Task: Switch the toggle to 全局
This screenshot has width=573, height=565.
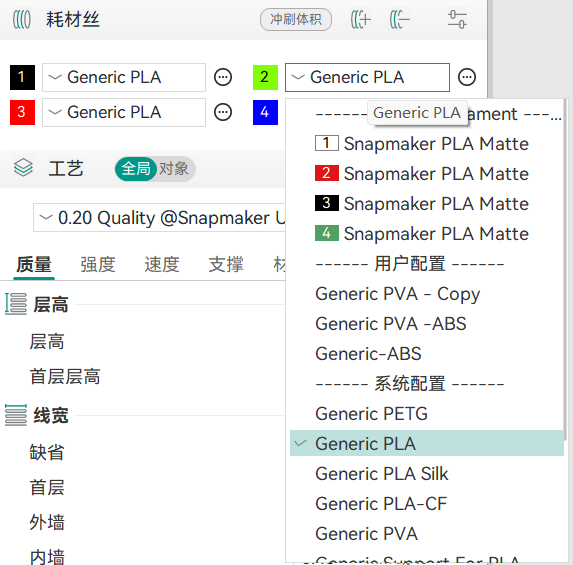Action: click(136, 169)
